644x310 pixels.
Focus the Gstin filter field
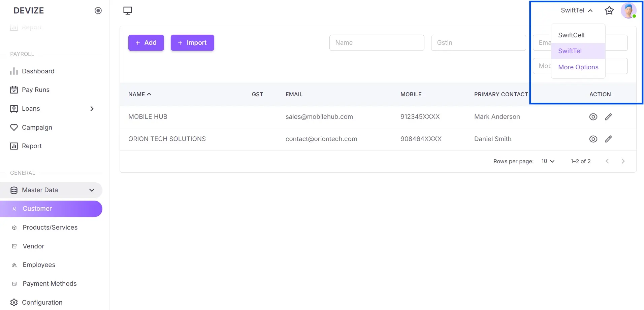[478, 43]
